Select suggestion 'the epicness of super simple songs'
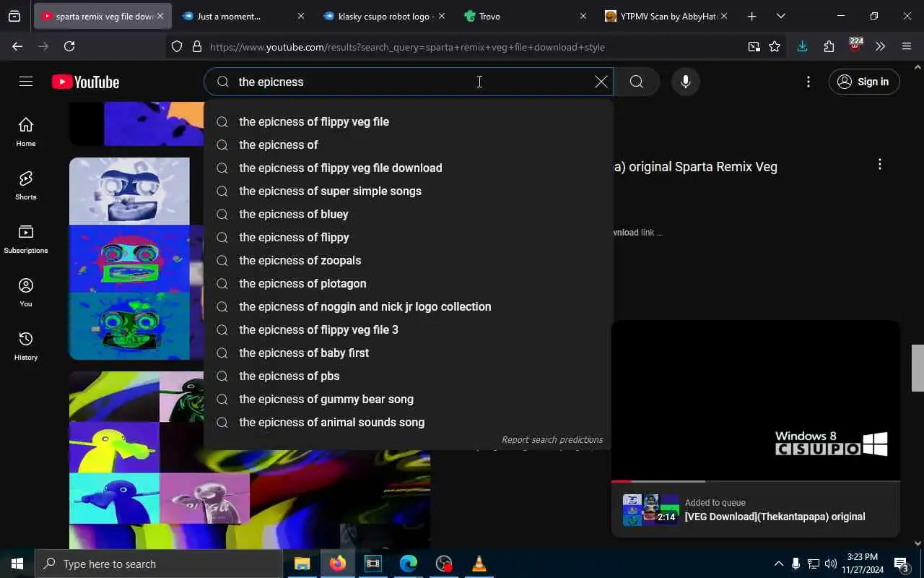 (408, 191)
